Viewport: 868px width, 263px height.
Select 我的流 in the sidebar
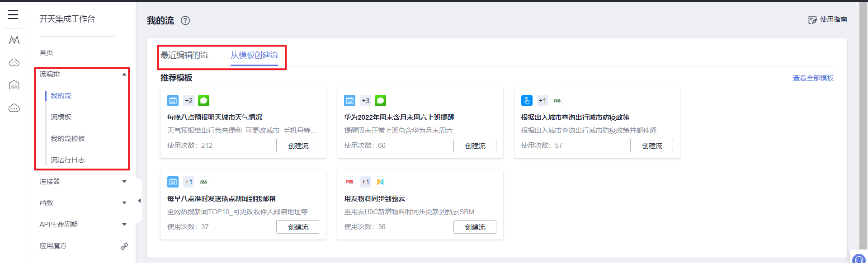(x=61, y=96)
